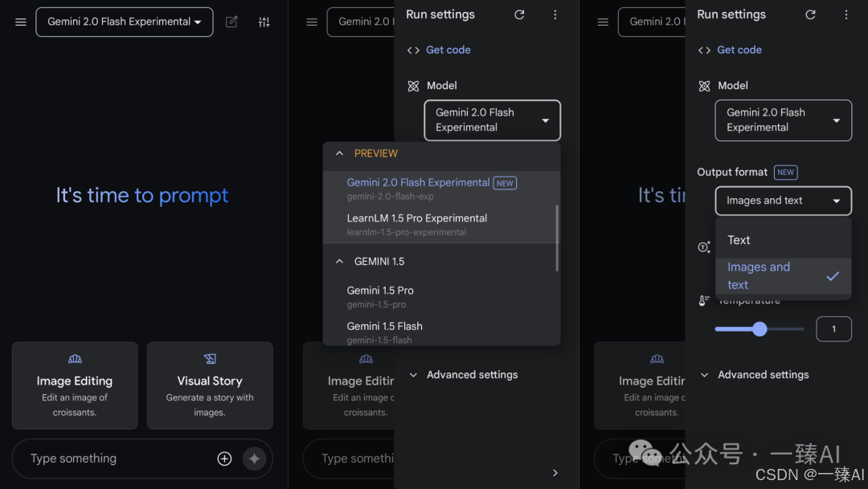
Task: Click the NEW badge on Gemini 2.0 Flash Experimental
Action: 505,183
